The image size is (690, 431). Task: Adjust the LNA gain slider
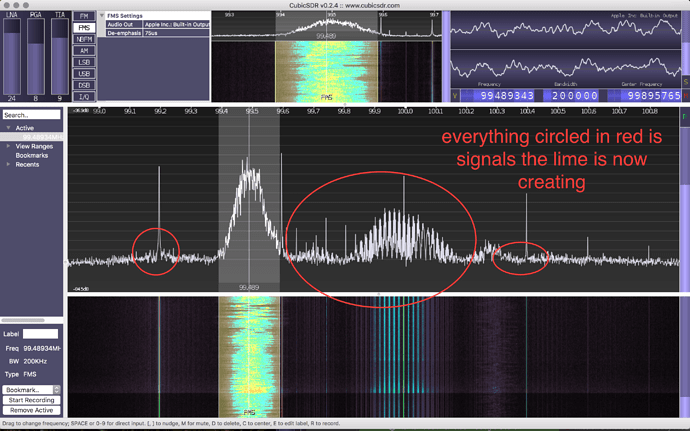[x=12, y=56]
